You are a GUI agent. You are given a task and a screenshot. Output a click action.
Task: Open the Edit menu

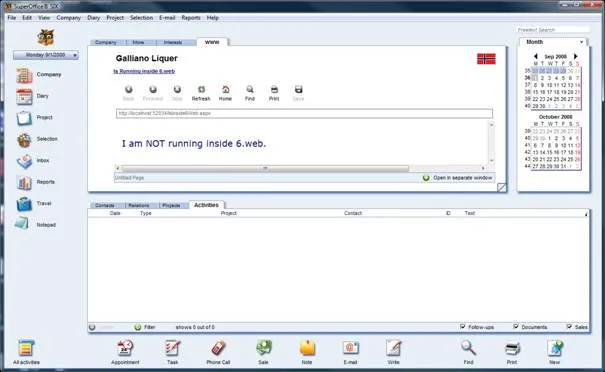(27, 18)
